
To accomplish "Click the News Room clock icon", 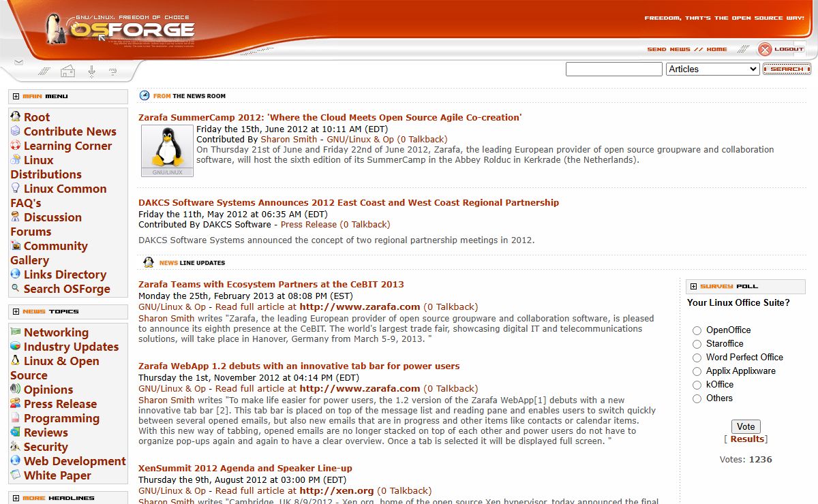I will [145, 96].
